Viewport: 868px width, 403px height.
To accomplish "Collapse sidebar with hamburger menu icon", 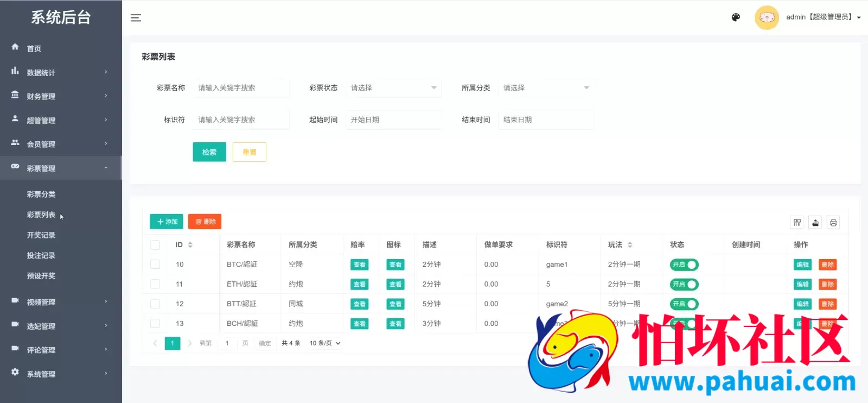I will 136,18.
